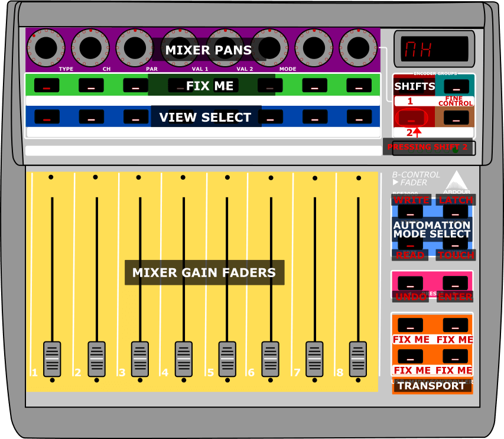Viewport: 504px width, 439px height.
Task: Push the bottom-right orange transport button
Action: (x=456, y=356)
